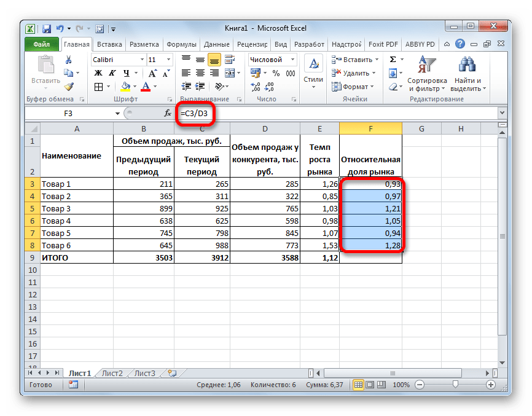Open the Числовой number format dropdown
The width and height of the screenshot is (532, 416).
(292, 60)
